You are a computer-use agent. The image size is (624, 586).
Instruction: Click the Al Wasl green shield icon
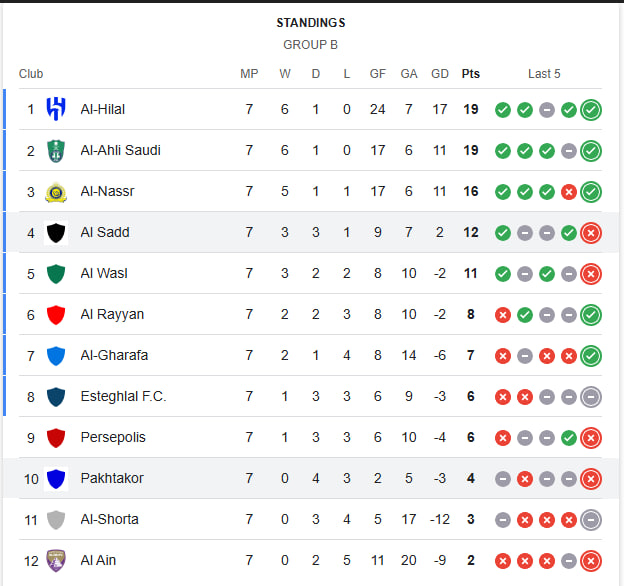point(56,273)
